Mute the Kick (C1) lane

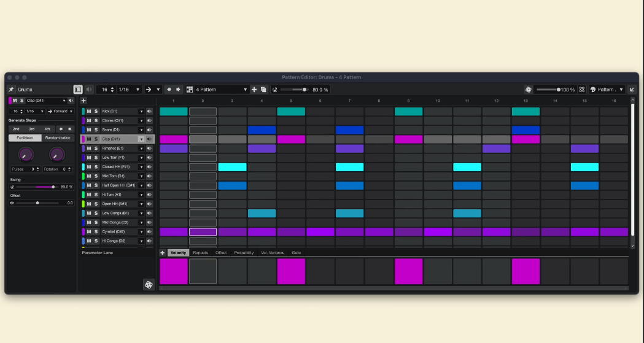(89, 112)
